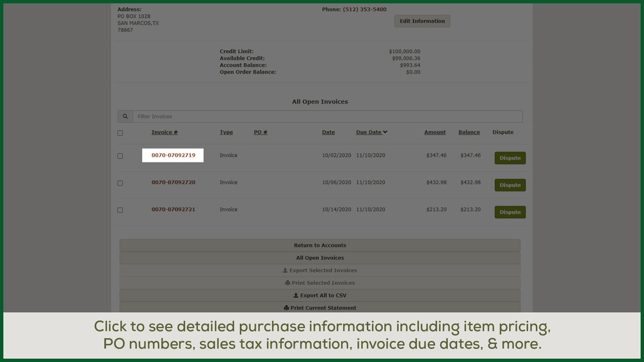Dispute the $347.46 invoice
This screenshot has height=362, width=644.
[x=510, y=158]
